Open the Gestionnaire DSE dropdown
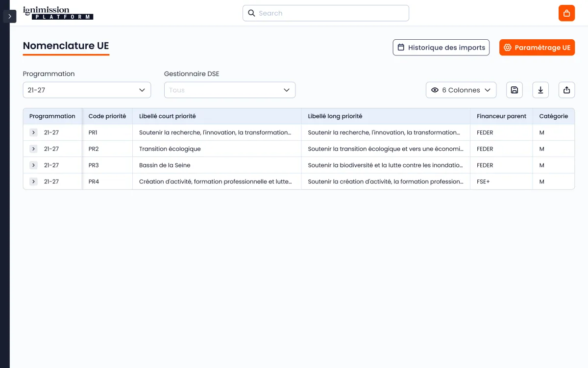The image size is (588, 368). tap(229, 90)
